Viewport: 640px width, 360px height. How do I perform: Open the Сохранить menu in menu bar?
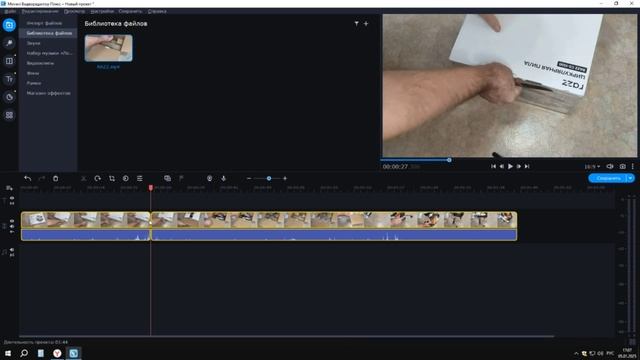pos(131,11)
